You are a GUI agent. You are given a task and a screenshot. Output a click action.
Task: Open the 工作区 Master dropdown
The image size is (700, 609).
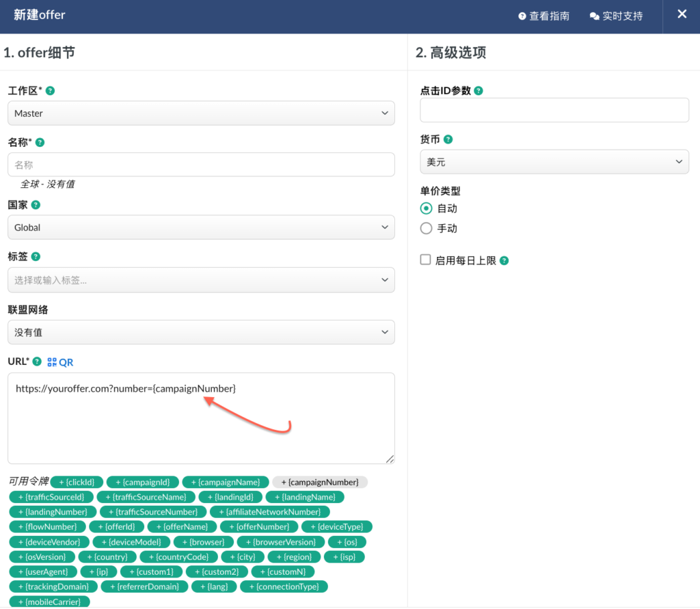[x=201, y=113]
